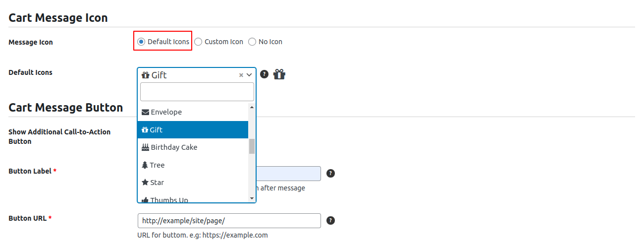Click help icon next to Default Icons
644x247 pixels.
pos(264,74)
